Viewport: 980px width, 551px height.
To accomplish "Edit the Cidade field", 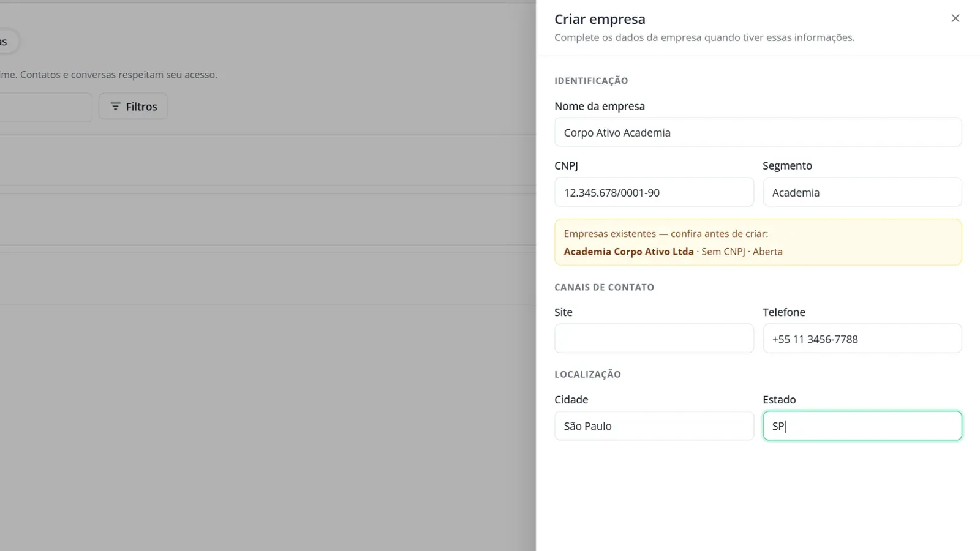I will click(654, 425).
